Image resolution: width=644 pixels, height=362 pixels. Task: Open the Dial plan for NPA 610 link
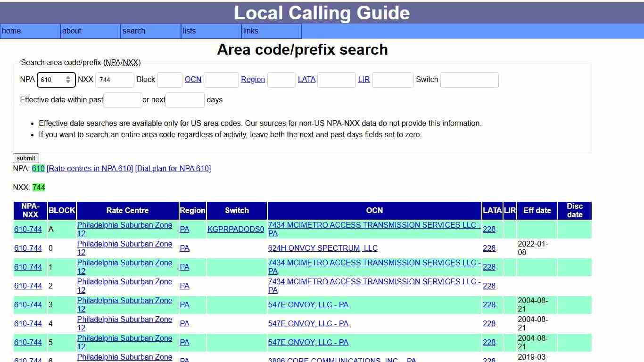pyautogui.click(x=173, y=168)
